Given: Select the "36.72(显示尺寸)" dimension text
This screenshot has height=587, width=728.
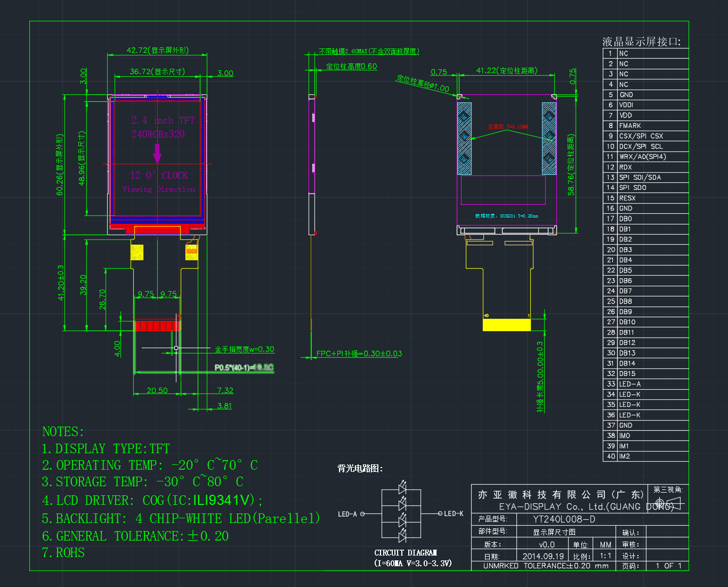Looking at the screenshot, I should pyautogui.click(x=157, y=71).
